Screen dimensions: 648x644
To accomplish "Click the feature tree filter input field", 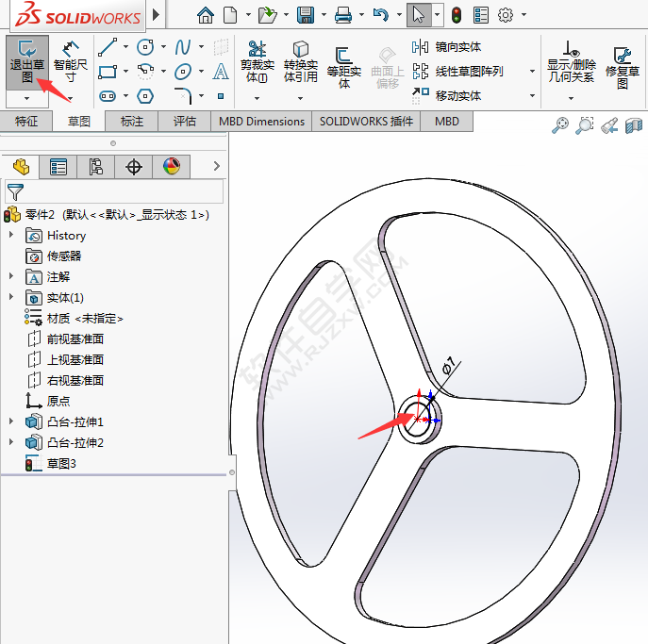I will point(123,191).
